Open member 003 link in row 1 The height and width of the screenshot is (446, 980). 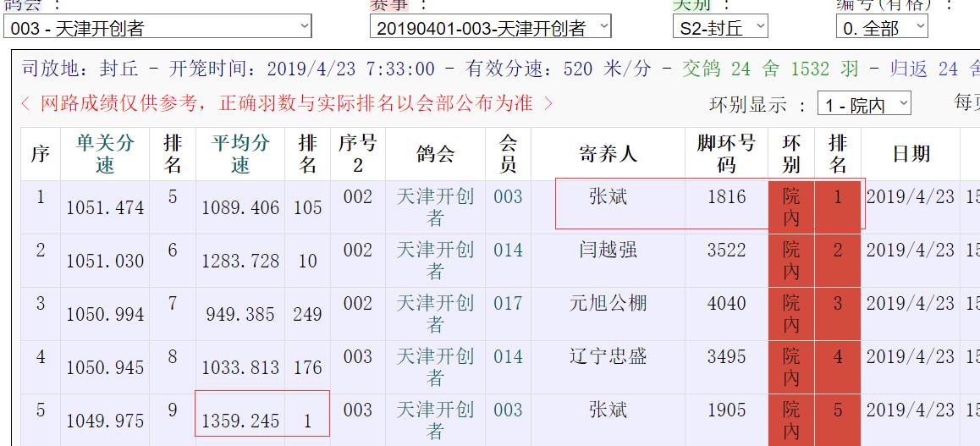pos(508,197)
